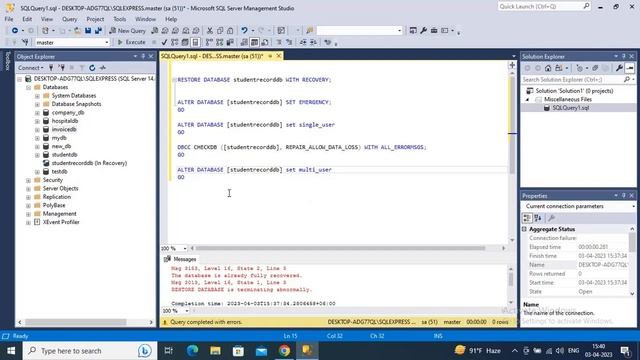Expand the Management folder node
The width and height of the screenshot is (640, 360).
28,214
